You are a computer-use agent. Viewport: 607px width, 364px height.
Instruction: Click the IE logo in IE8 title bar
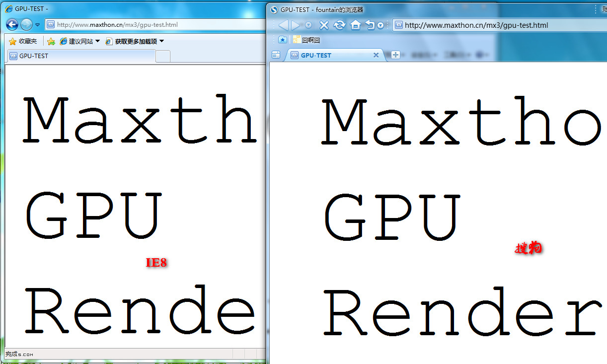8,8
